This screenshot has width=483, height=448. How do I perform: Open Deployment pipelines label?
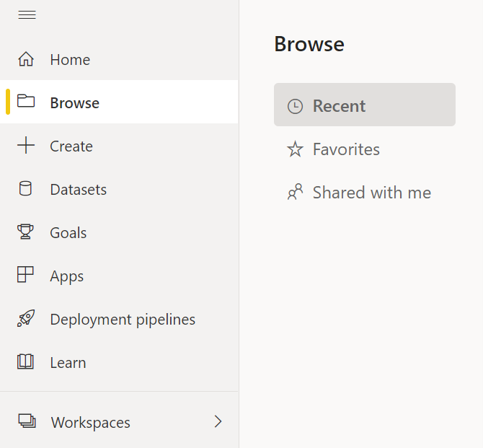click(x=123, y=320)
